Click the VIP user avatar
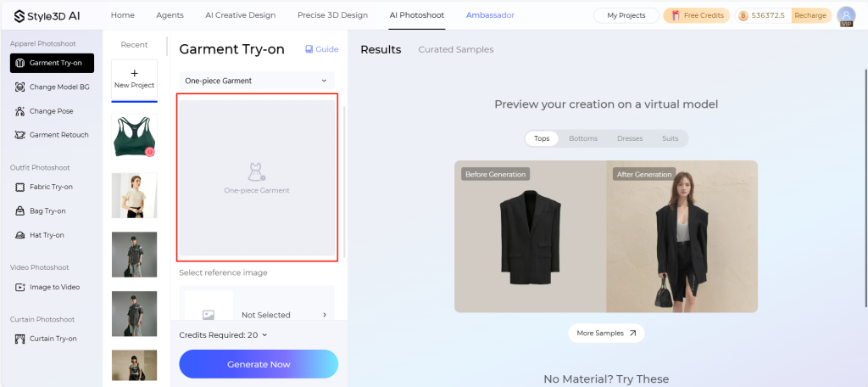Viewport: 868px width, 387px height. click(x=846, y=16)
